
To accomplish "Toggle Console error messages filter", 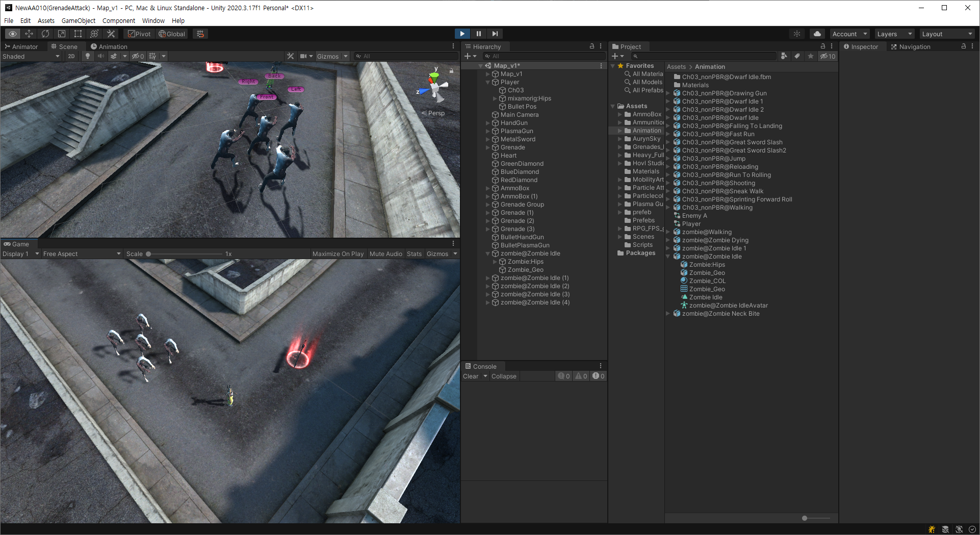I will 599,376.
